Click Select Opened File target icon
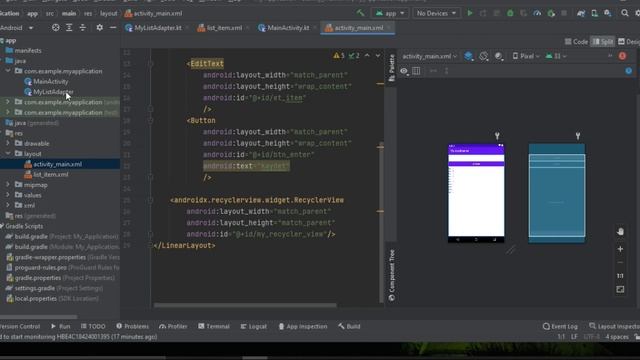Screen dimensions: 640x360 (56, 28)
